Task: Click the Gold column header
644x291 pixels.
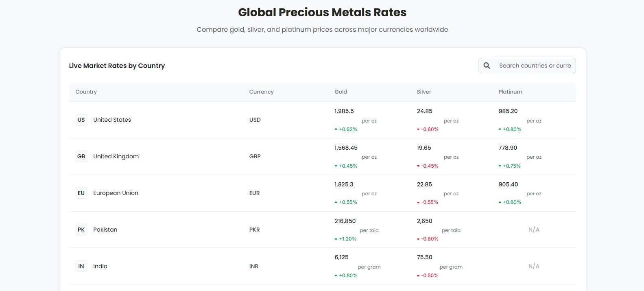Action: (x=341, y=92)
